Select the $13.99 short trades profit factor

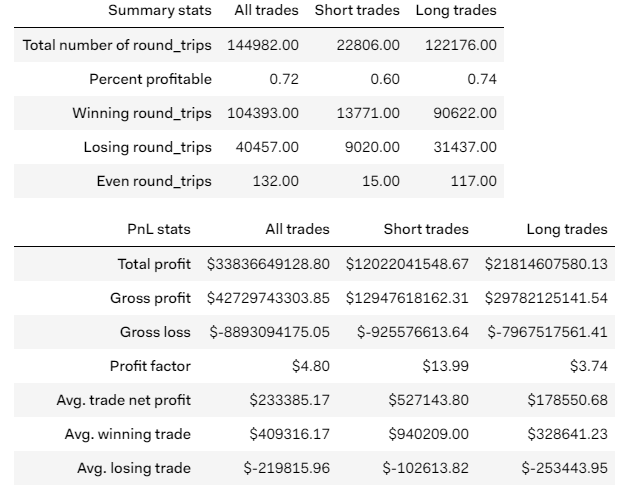[448, 366]
